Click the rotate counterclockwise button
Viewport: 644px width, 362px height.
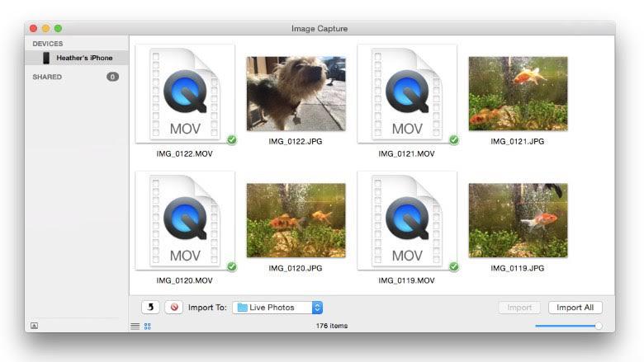(150, 307)
